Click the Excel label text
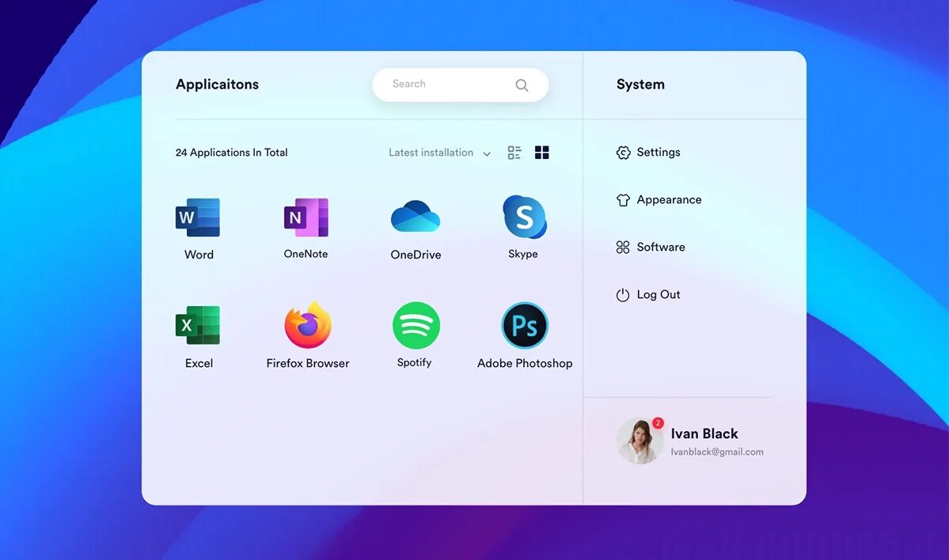This screenshot has width=949, height=560. [199, 364]
